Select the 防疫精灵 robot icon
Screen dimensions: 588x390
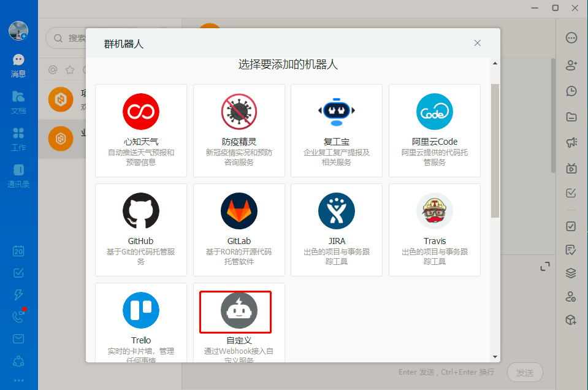pos(239,112)
